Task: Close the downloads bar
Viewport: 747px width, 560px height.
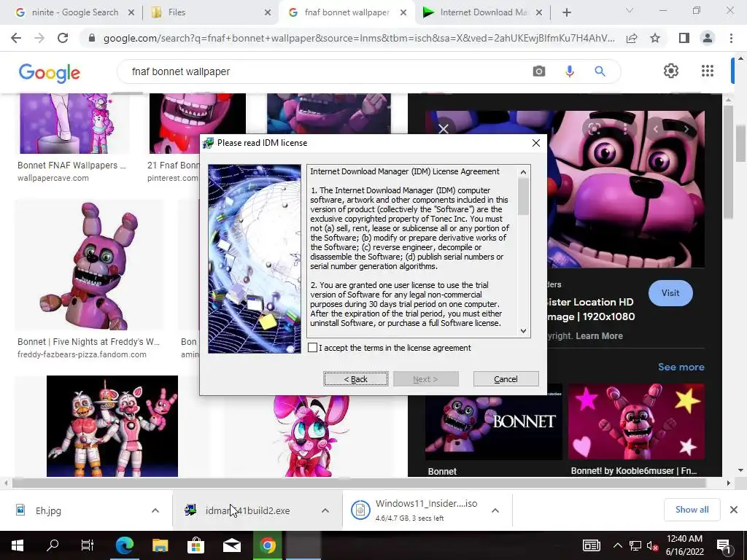Action: [734, 510]
